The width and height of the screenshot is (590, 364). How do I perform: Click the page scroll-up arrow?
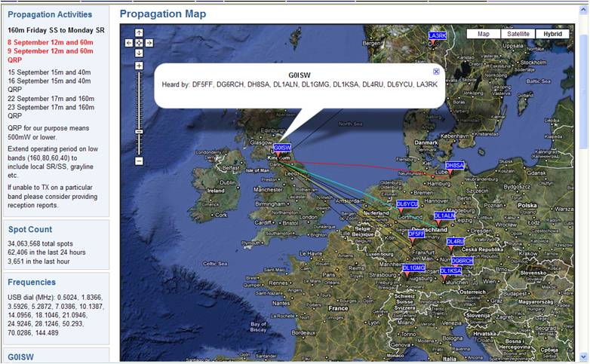[584, 10]
